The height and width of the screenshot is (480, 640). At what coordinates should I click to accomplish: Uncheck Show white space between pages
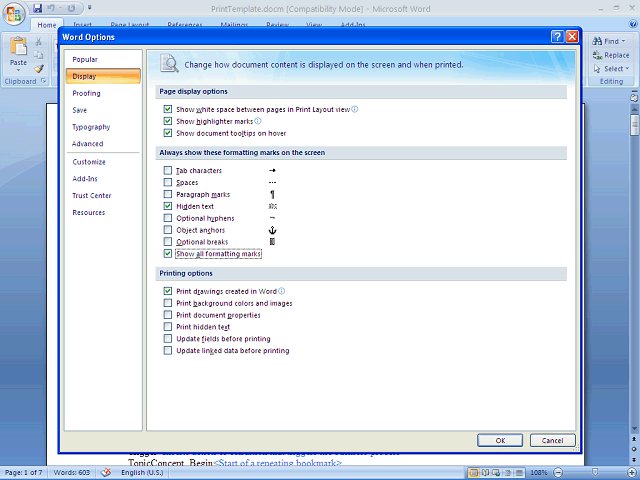(x=168, y=109)
